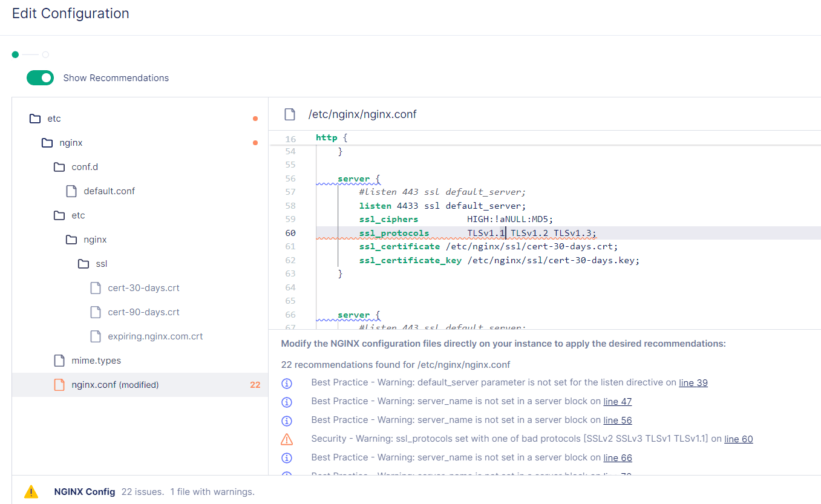Open the mime.types file
821x504 pixels.
click(96, 361)
